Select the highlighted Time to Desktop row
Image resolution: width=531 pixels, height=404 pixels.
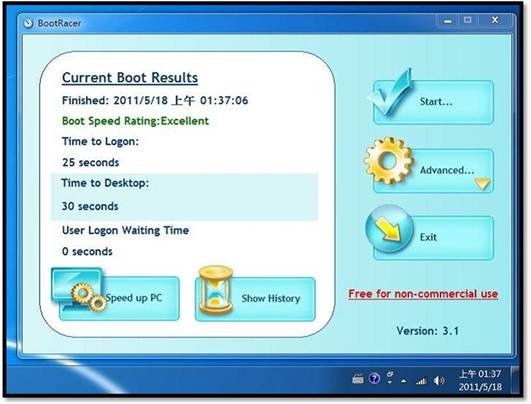(x=185, y=197)
